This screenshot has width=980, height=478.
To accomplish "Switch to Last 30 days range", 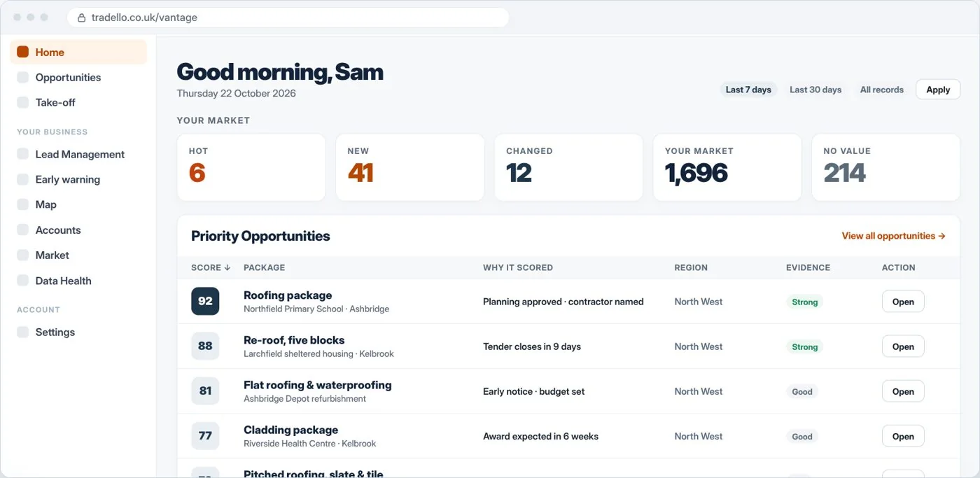I will pos(815,90).
